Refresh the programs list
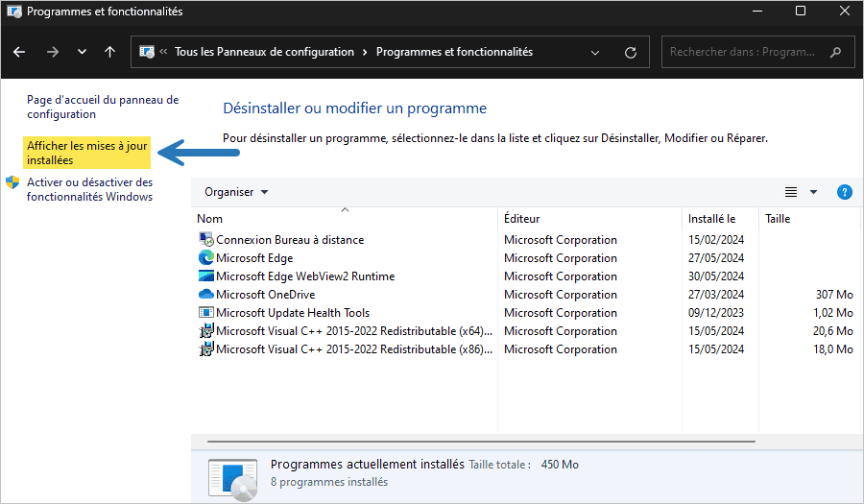864x504 pixels. 631,53
